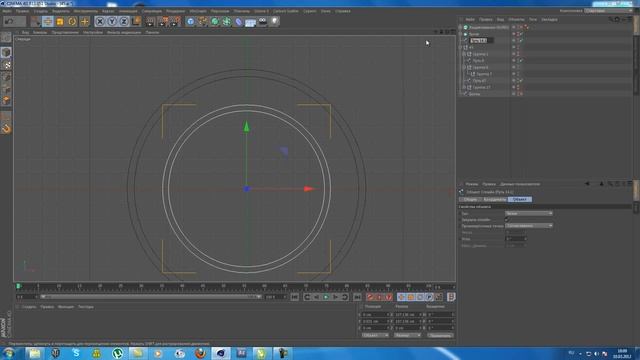The width and height of the screenshot is (640, 360).
Task: Open the floor environment icon
Action: pos(251,21)
